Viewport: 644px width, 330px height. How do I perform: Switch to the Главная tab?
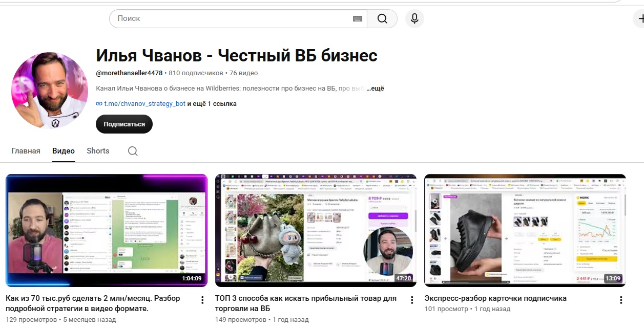[x=26, y=151]
